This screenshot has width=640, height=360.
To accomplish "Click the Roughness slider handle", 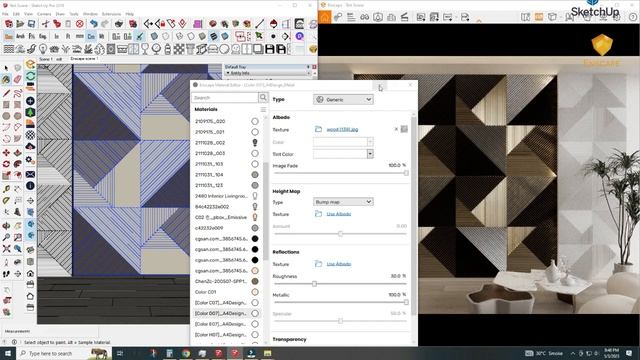I will [x=314, y=284].
